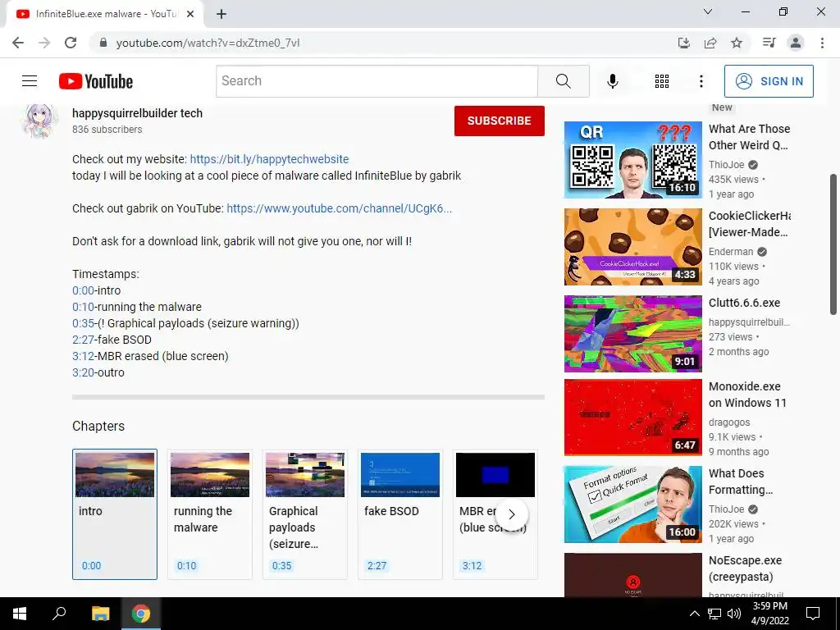Viewport: 840px width, 630px height.
Task: Click Chrome icon in taskbar
Action: (141, 614)
